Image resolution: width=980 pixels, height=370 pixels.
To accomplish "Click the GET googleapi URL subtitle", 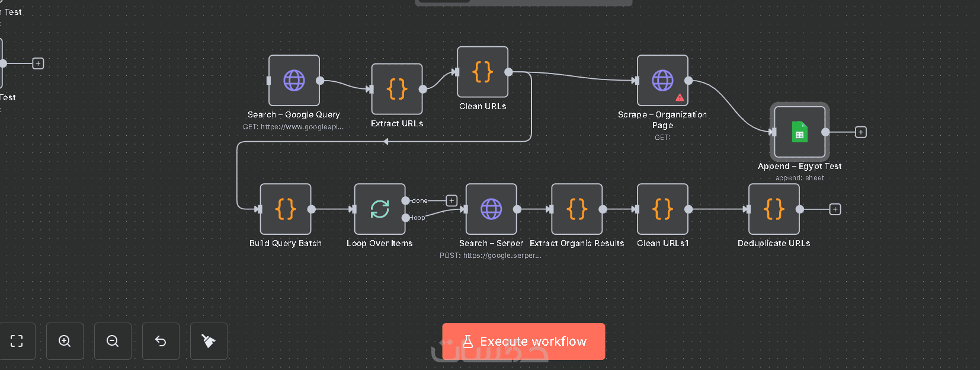I will coord(293,127).
